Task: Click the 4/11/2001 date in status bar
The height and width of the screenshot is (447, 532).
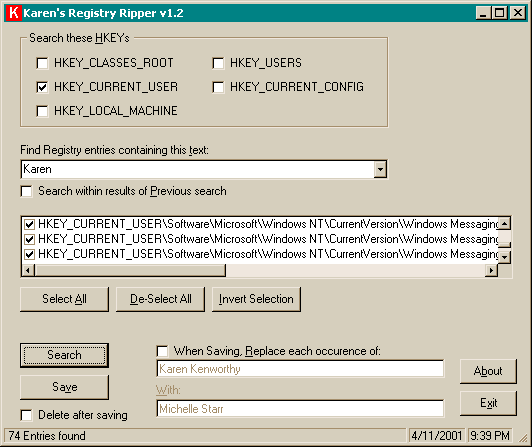Action: coord(437,436)
